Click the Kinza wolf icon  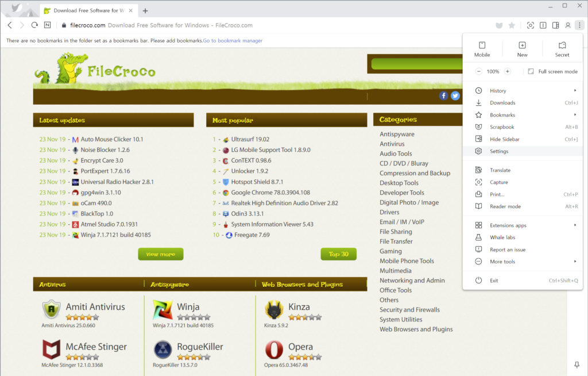click(274, 309)
